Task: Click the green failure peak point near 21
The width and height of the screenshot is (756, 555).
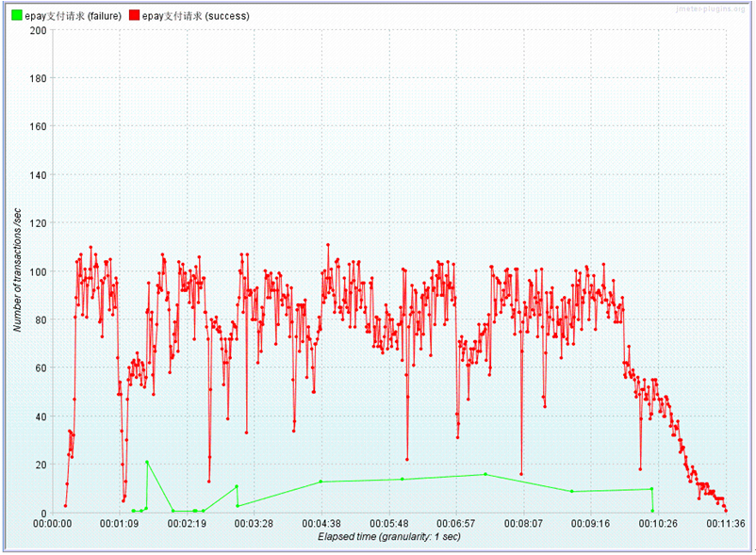Action: point(147,462)
